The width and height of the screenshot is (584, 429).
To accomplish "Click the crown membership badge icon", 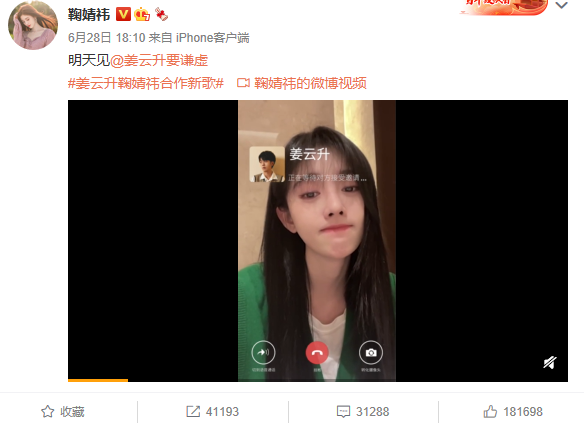I will point(142,14).
